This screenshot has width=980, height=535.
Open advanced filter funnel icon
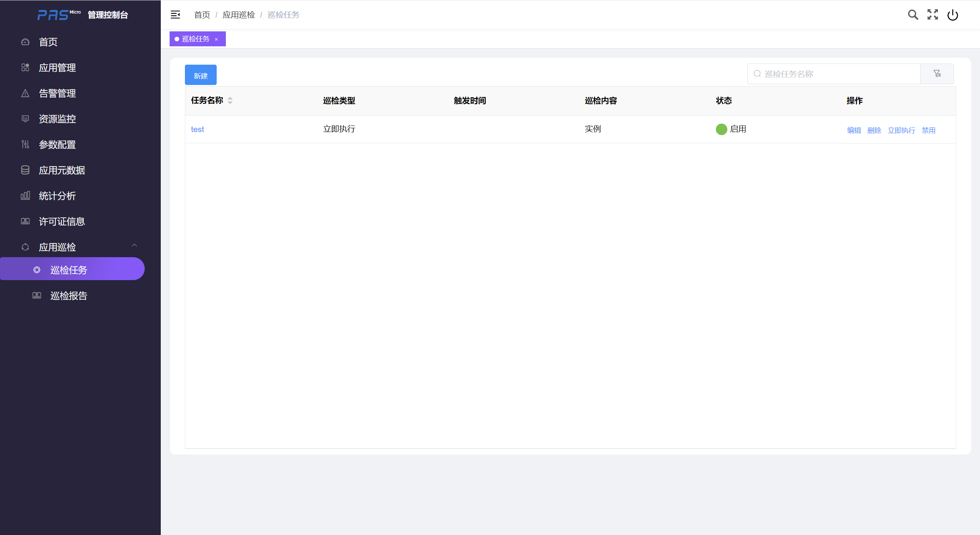tap(937, 73)
